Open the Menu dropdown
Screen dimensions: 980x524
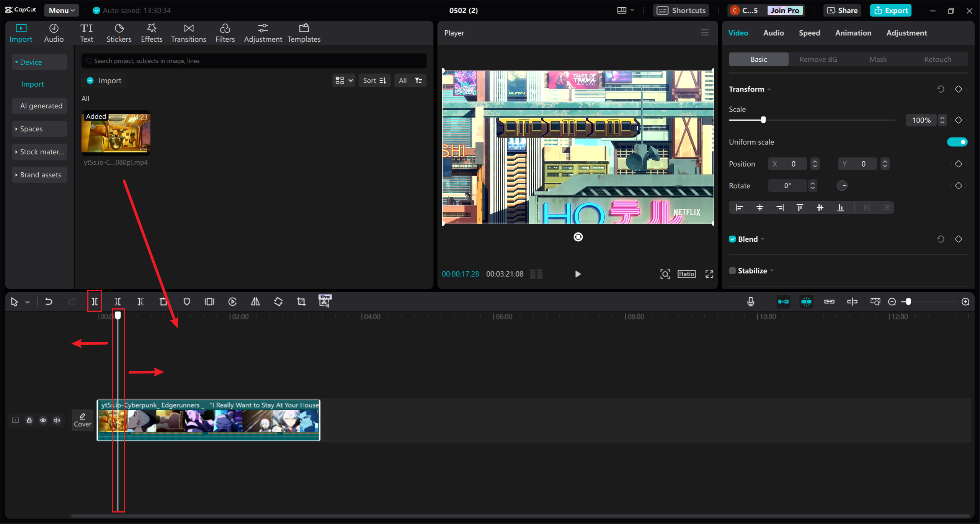point(61,10)
